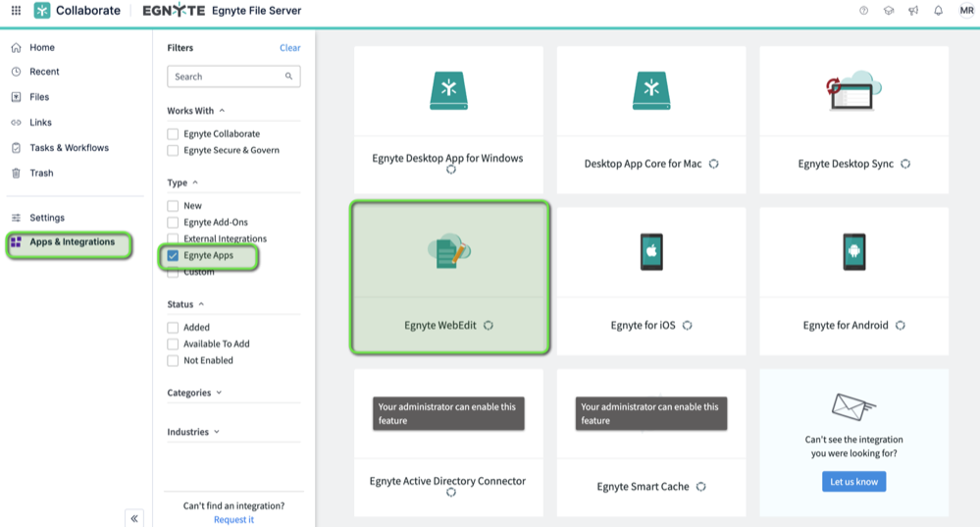
Task: Collapse the sidebar with the double-chevron button
Action: (134, 518)
